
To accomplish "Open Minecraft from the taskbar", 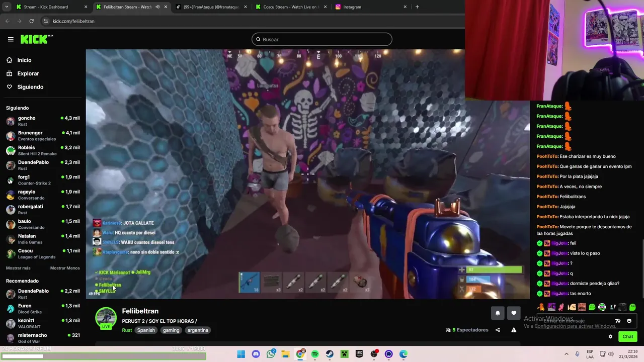I will [344, 354].
